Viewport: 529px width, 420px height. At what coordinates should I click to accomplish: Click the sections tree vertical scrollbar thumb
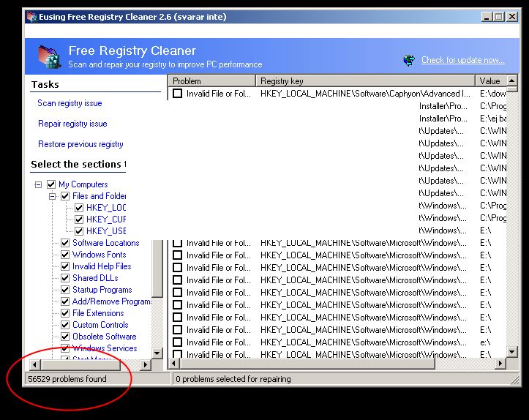(x=157, y=269)
